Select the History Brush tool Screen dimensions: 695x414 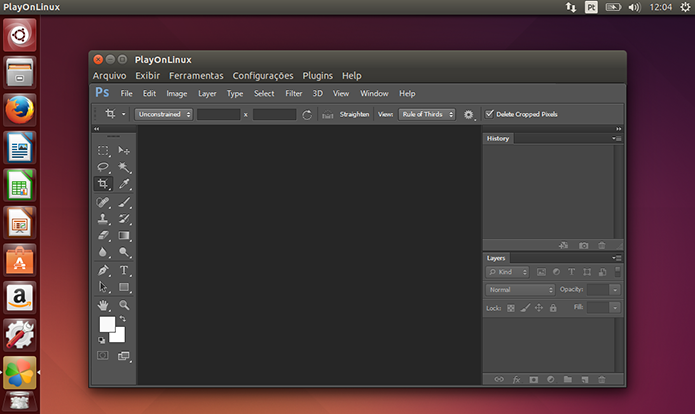[x=124, y=219]
